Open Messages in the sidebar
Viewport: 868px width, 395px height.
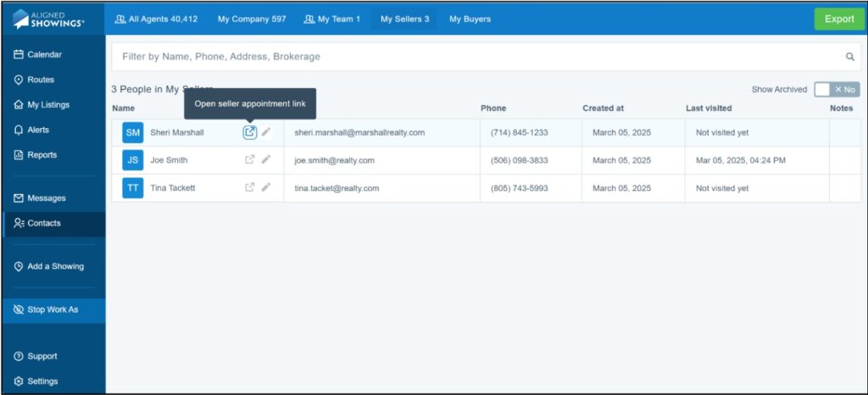[46, 198]
